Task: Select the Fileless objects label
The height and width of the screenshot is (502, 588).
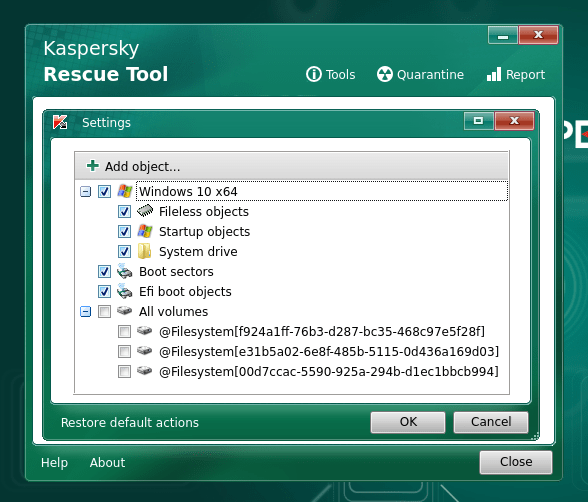Action: (204, 211)
